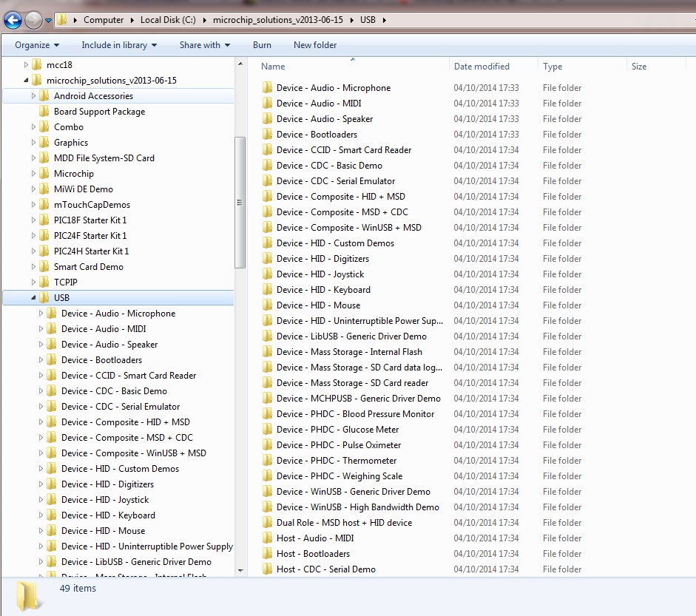Select Device - Audio - Microphone icon in file list

[267, 88]
